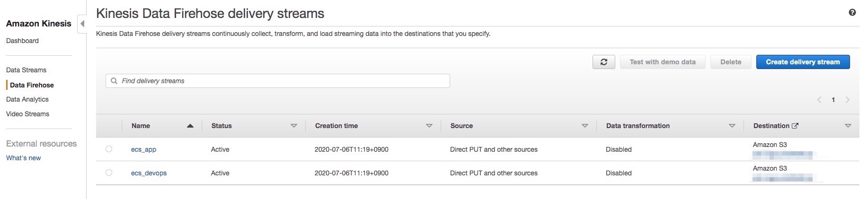
Task: Go to next page arrow
Action: tap(847, 100)
